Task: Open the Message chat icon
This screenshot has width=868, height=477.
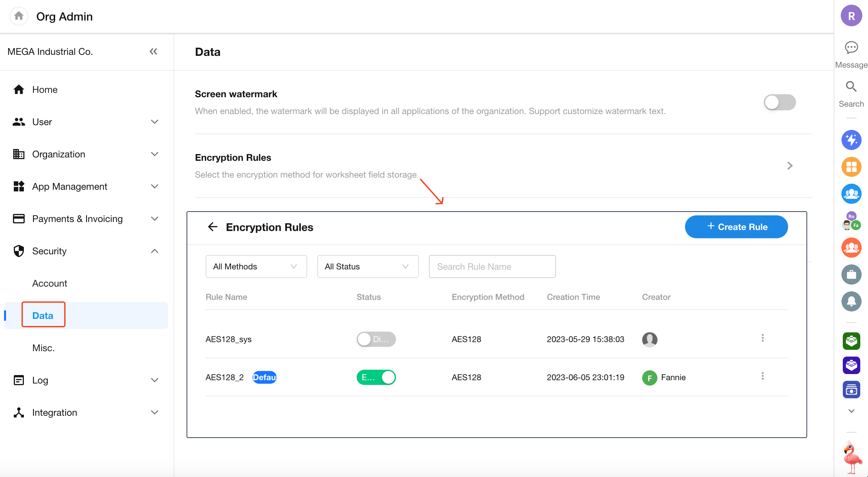Action: tap(851, 47)
